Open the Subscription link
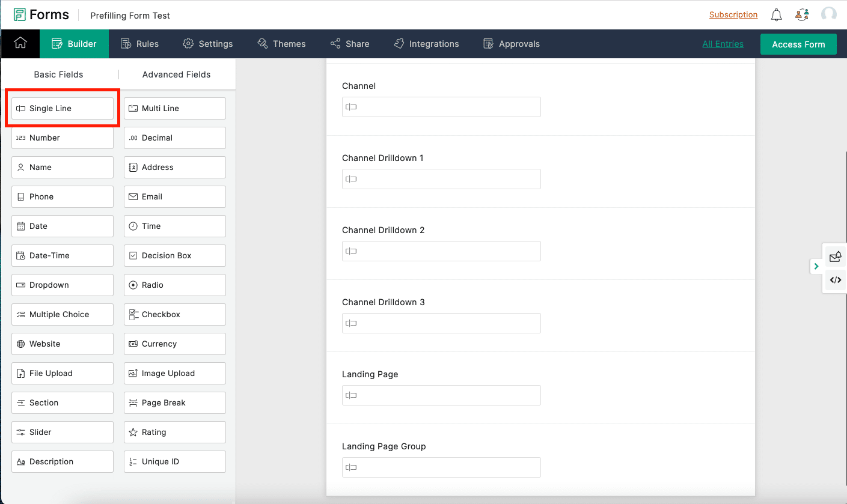This screenshot has height=504, width=847. pyautogui.click(x=733, y=15)
